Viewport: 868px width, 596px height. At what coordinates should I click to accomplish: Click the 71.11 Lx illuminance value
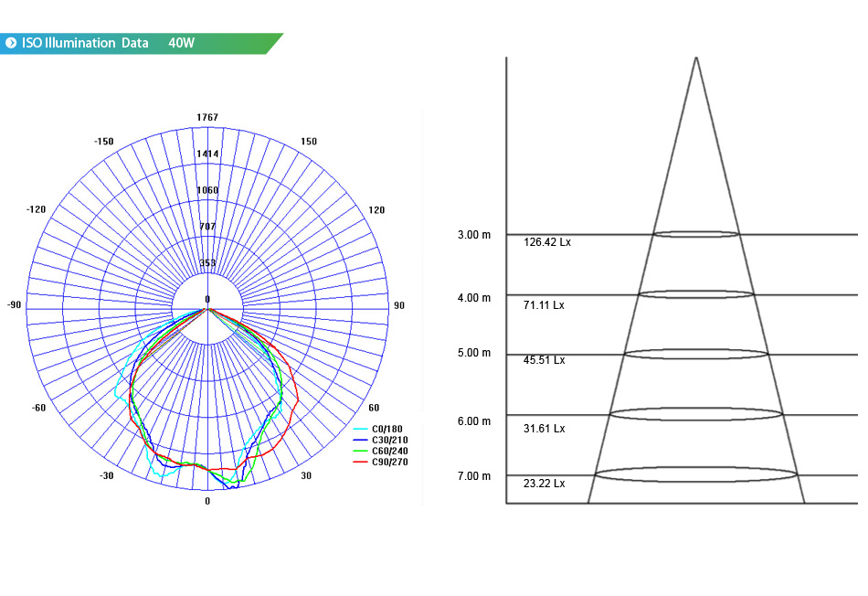pos(544,305)
